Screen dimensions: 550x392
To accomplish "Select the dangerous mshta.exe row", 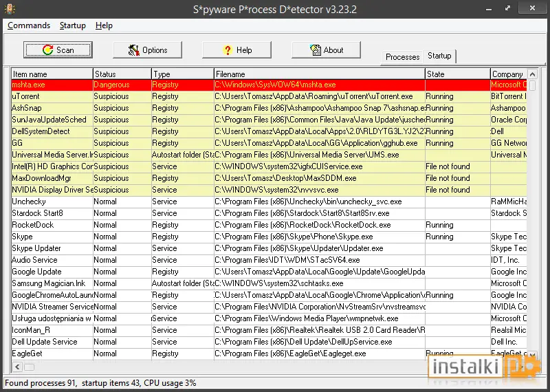I will pos(269,85).
